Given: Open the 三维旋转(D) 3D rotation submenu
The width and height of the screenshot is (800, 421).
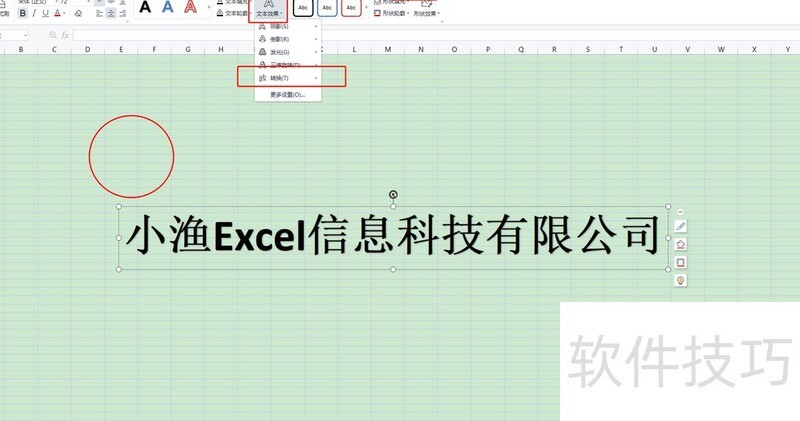Looking at the screenshot, I should (x=288, y=64).
